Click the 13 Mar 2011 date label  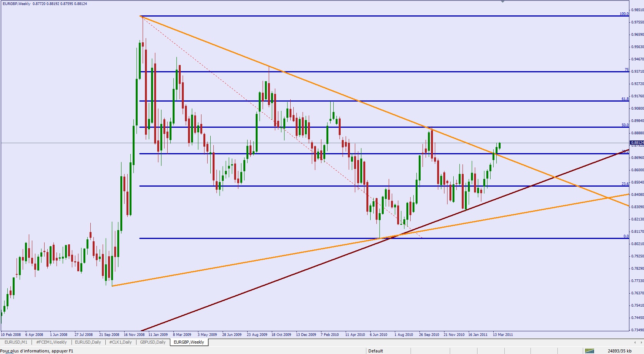(503, 335)
